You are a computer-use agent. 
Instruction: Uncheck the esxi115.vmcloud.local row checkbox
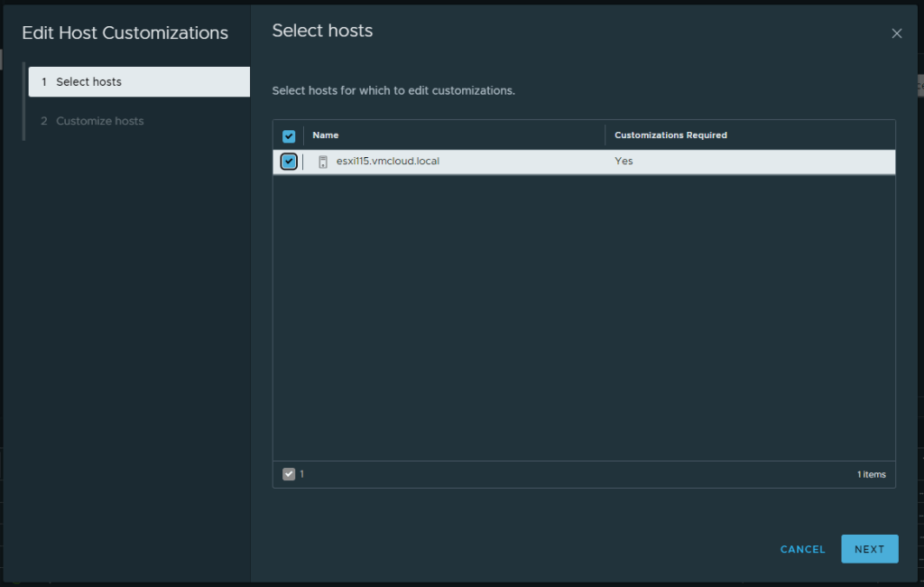click(x=289, y=162)
